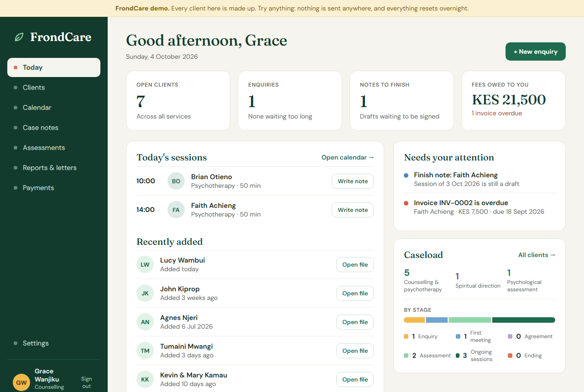Open Calendar from the sidebar
The height and width of the screenshot is (392, 584).
[x=54, y=108]
